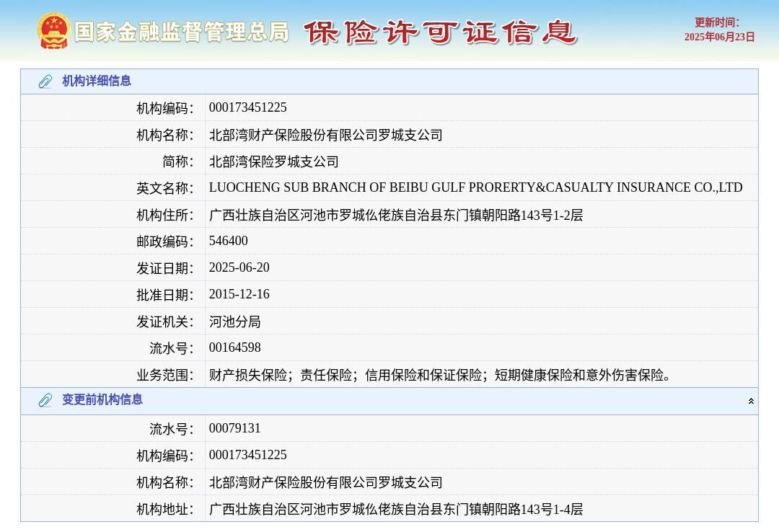Viewport: 779px width, 532px height.
Task: Select address ending 143号1-2层
Action: (396, 215)
